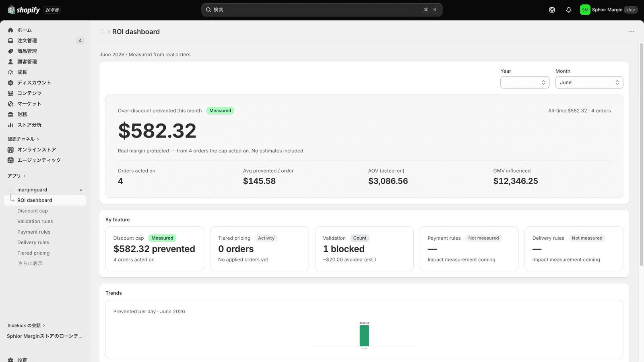
Task: Click the customers person icon
Action: 10,62
